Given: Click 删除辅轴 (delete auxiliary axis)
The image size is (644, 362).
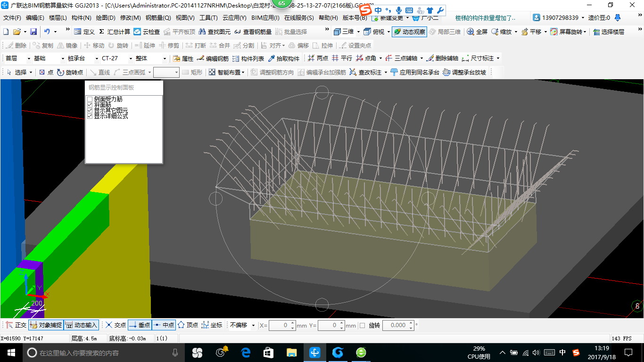Looking at the screenshot, I should [x=442, y=58].
